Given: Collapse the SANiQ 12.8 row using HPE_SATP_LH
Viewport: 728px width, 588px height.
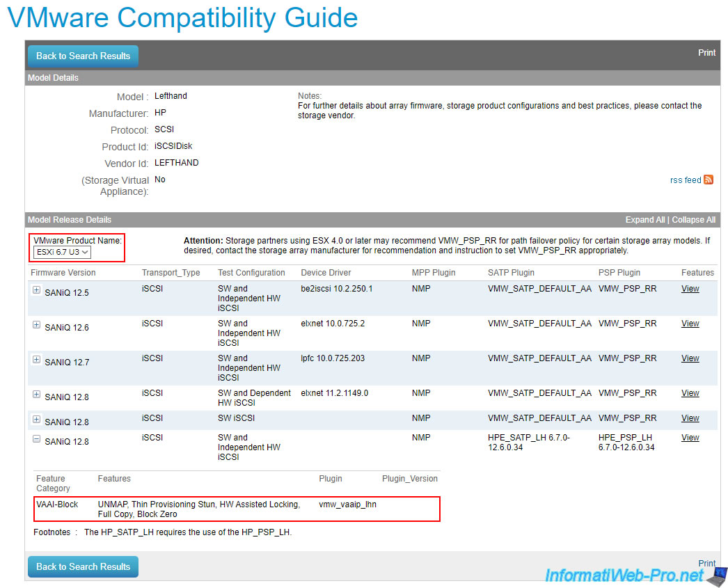Looking at the screenshot, I should click(x=36, y=439).
